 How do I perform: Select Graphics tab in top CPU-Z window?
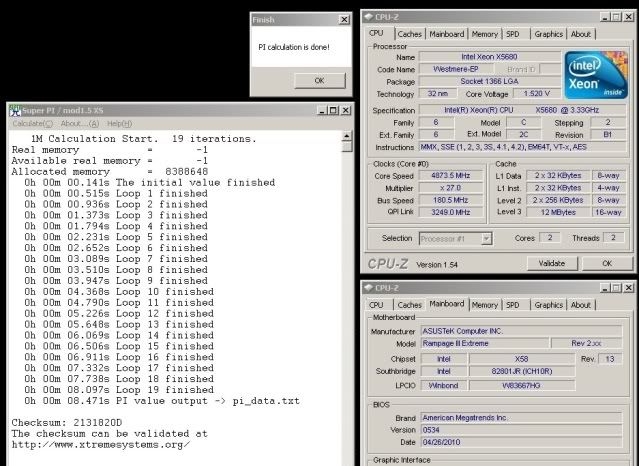click(549, 33)
